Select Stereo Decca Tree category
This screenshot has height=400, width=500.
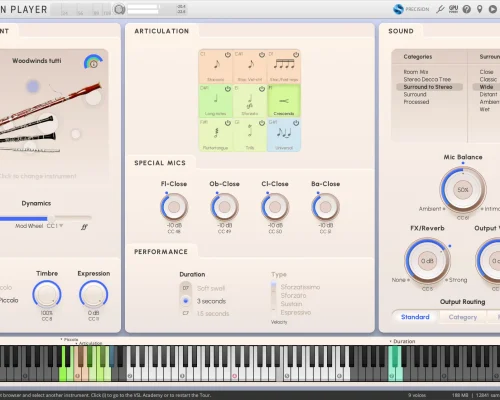[427, 79]
